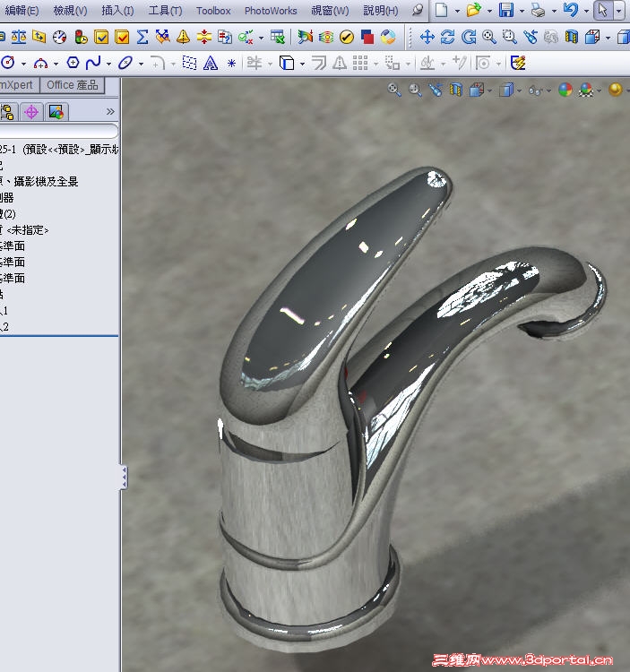Image resolution: width=630 pixels, height=672 pixels.
Task: Select the Arc sketch tool
Action: pos(40,64)
